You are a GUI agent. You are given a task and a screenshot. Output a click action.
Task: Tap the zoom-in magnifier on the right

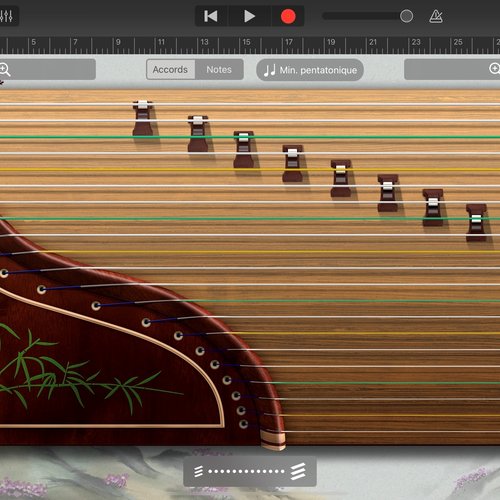[x=495, y=69]
